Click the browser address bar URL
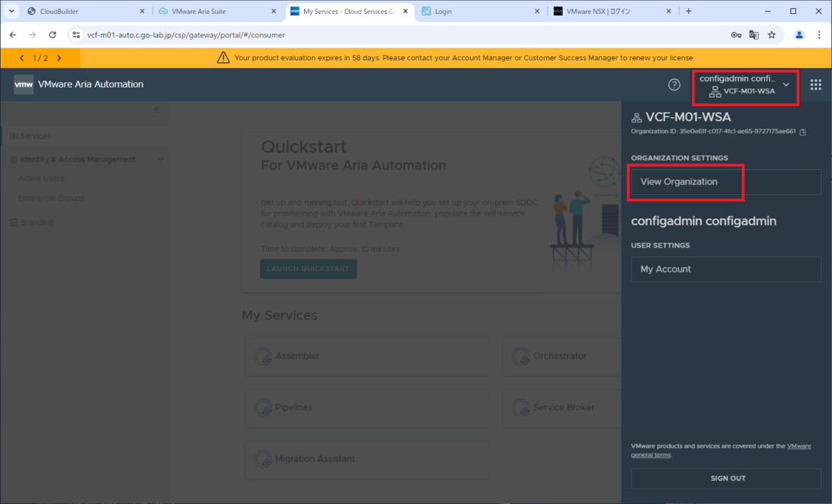Viewport: 832px width, 504px height. (186, 35)
